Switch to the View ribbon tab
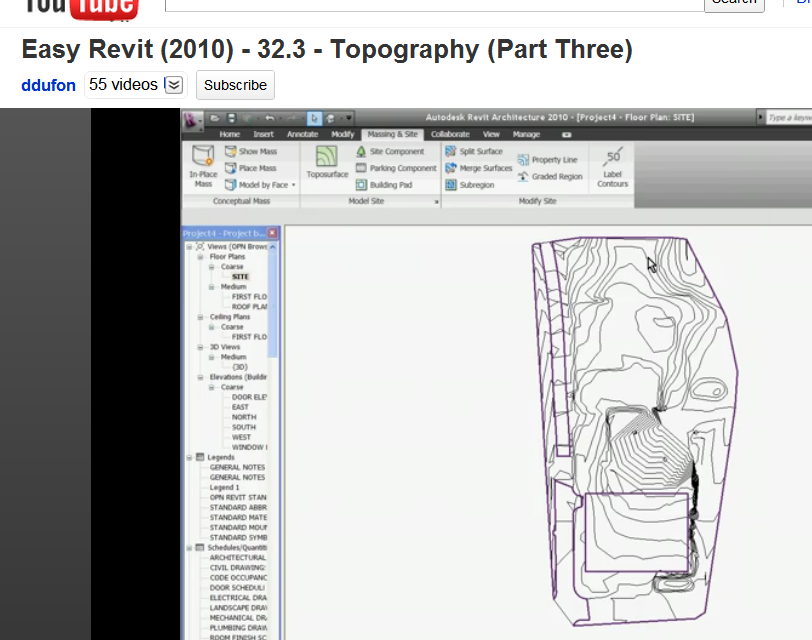Image resolution: width=812 pixels, height=640 pixels. 491,134
